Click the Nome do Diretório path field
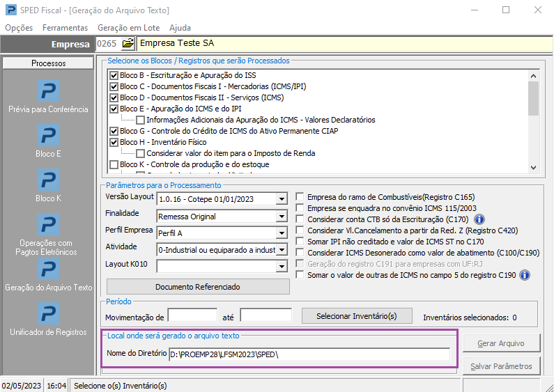This screenshot has height=392, width=554. coord(309,354)
